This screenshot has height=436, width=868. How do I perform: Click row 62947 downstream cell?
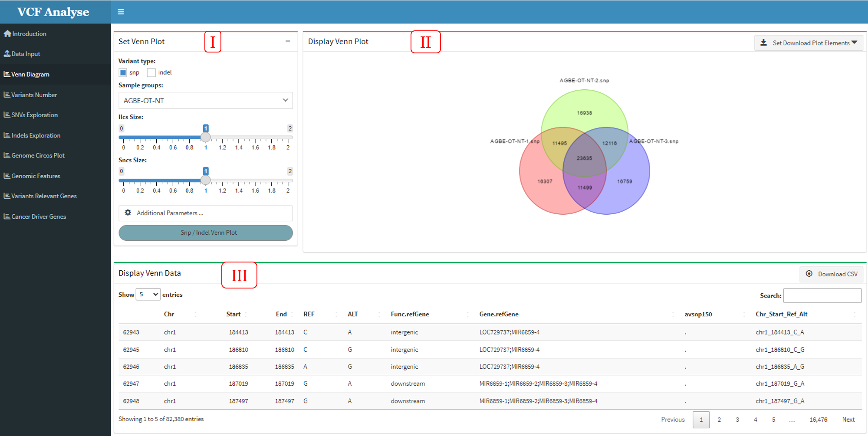[408, 384]
